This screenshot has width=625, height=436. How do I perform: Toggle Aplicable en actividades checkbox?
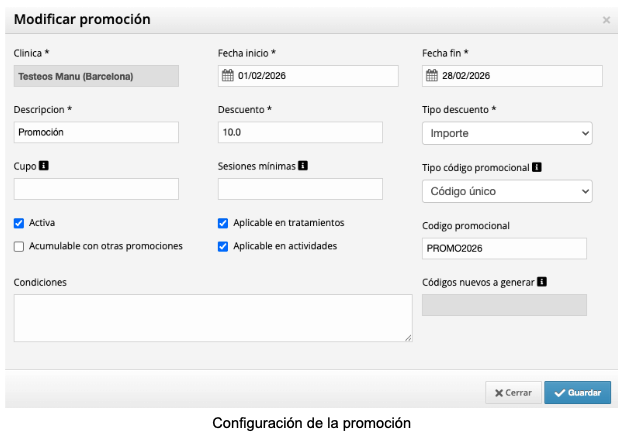point(223,246)
